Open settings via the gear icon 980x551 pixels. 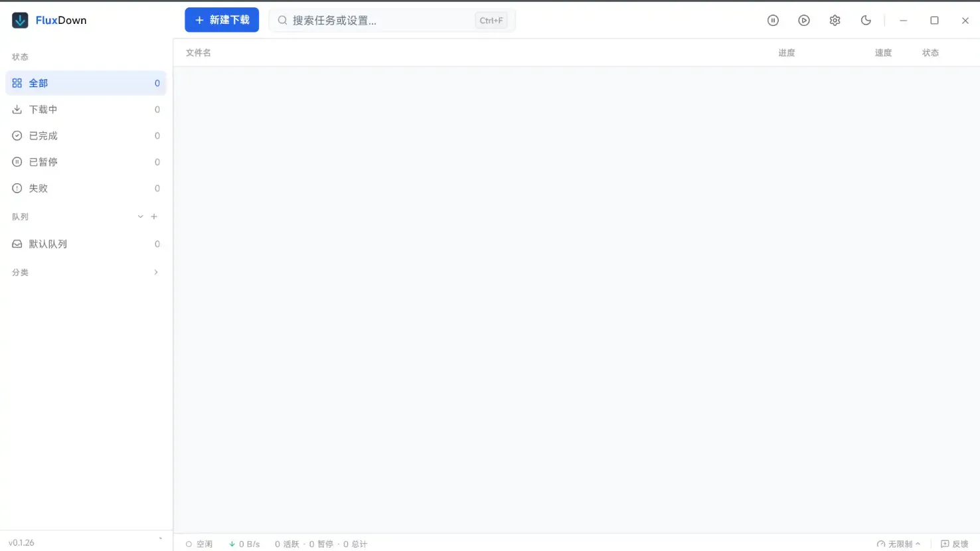[x=835, y=20]
